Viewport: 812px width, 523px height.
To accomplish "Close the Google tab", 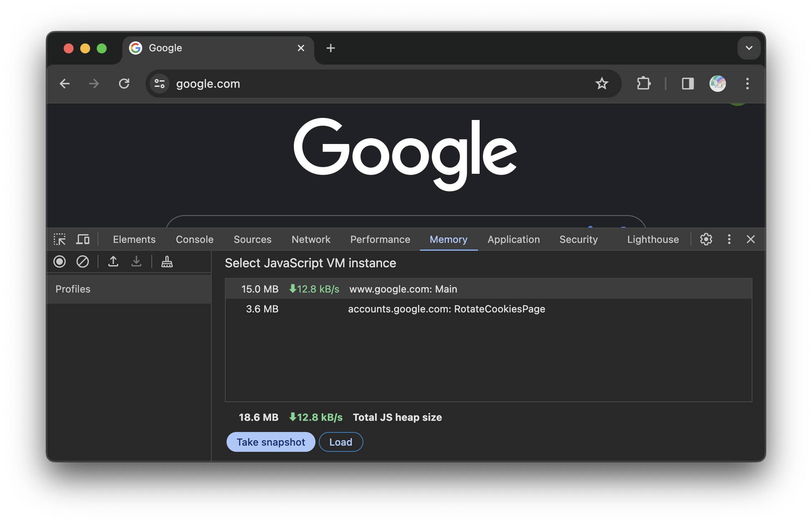I will coord(301,48).
